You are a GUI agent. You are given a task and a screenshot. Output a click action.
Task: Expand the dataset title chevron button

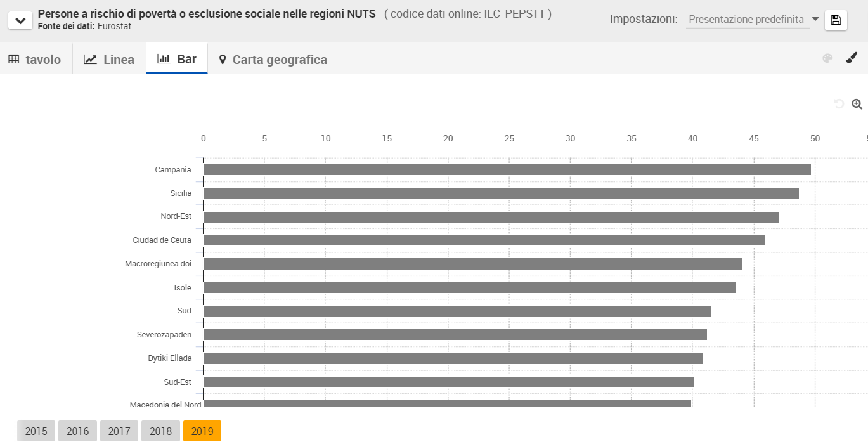coord(20,20)
